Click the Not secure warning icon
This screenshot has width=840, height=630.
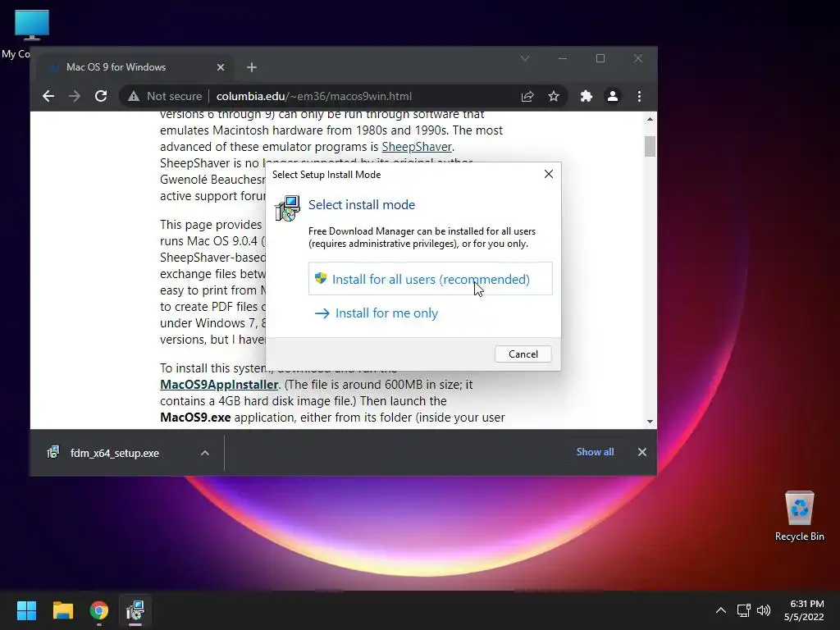(134, 97)
